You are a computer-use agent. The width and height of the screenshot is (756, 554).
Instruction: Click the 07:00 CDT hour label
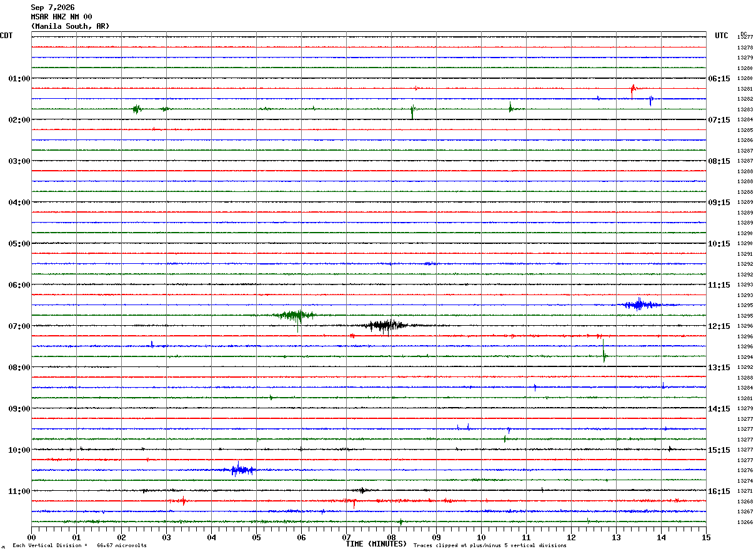point(19,326)
